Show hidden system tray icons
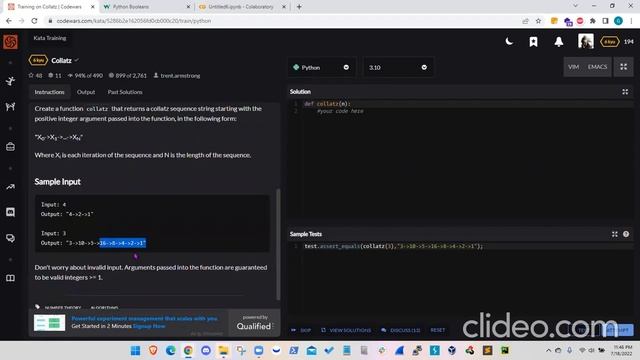Image resolution: width=640 pixels, height=360 pixels. point(548,350)
